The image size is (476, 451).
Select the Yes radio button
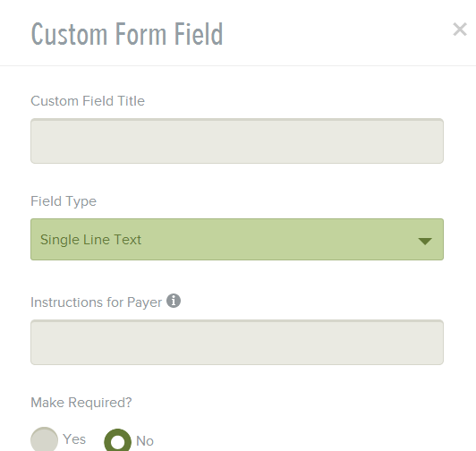[x=45, y=439]
